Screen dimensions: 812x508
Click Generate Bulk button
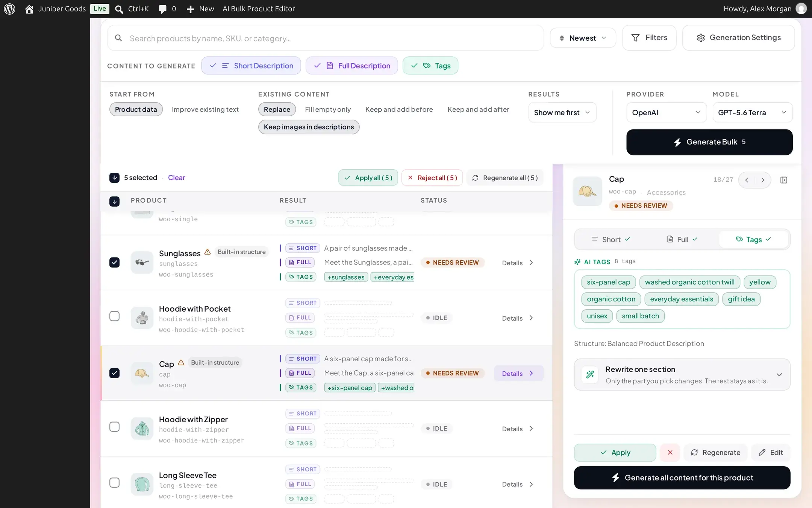point(709,142)
